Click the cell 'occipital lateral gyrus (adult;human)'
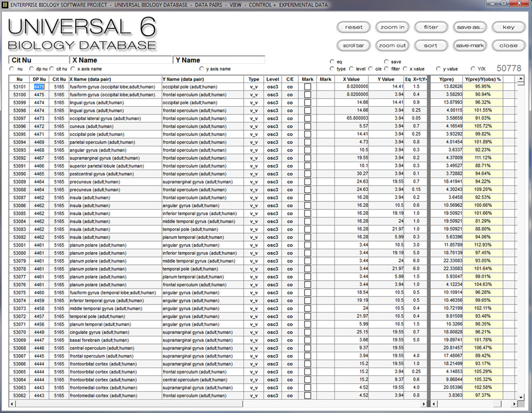 (x=115, y=119)
